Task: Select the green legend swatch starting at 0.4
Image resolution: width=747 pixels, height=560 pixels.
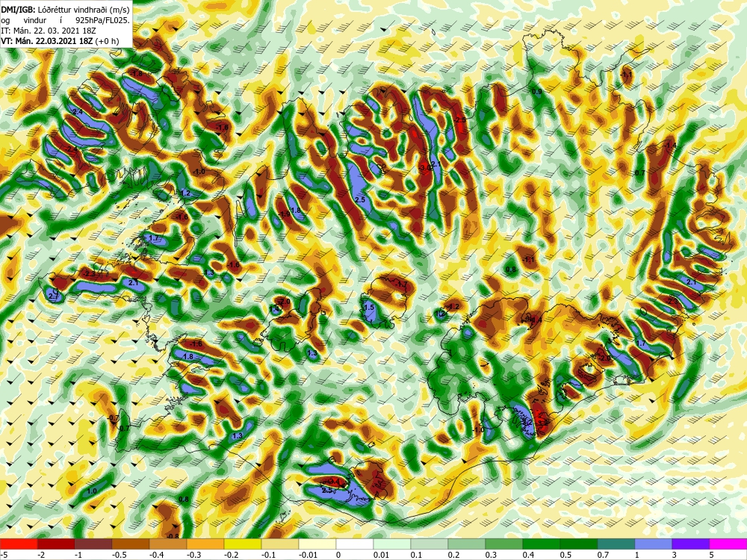Action: click(542, 544)
